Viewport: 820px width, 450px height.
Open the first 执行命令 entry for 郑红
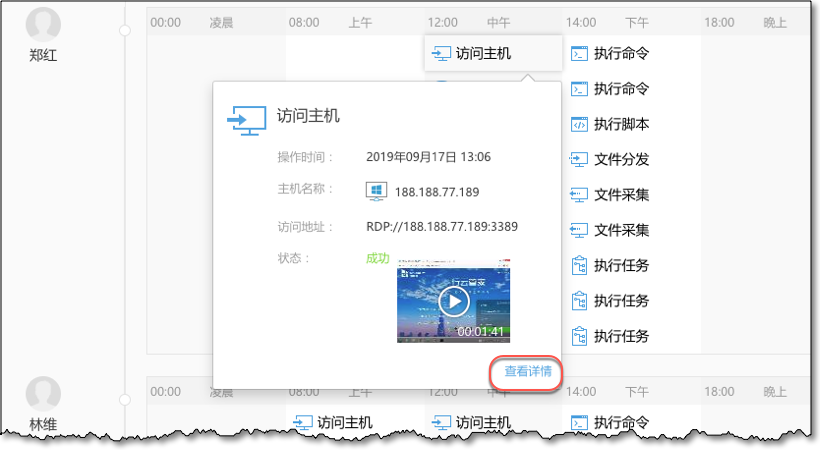[x=610, y=53]
